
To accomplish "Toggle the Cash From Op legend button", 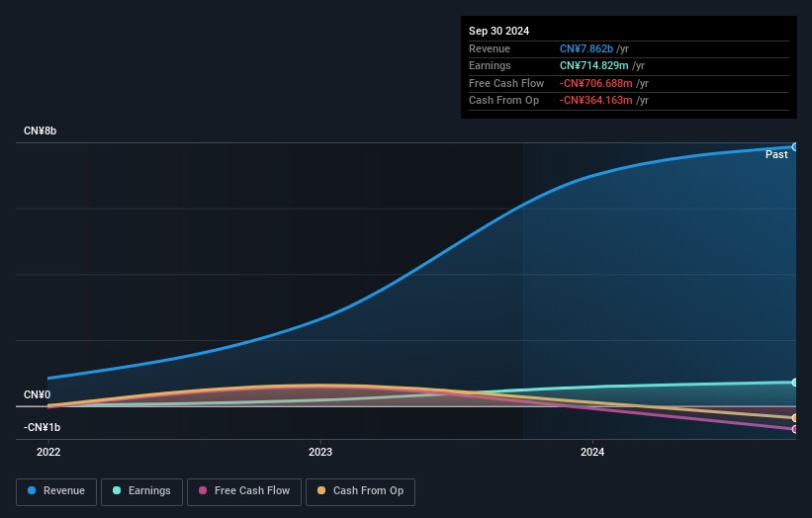I will [360, 491].
